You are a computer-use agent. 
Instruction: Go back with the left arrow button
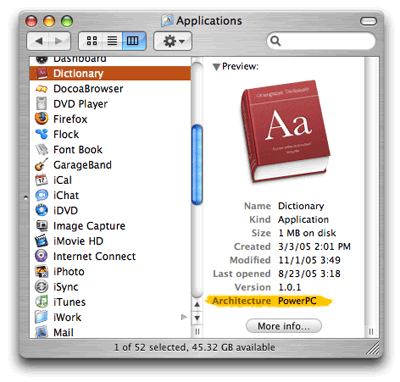[x=39, y=41]
